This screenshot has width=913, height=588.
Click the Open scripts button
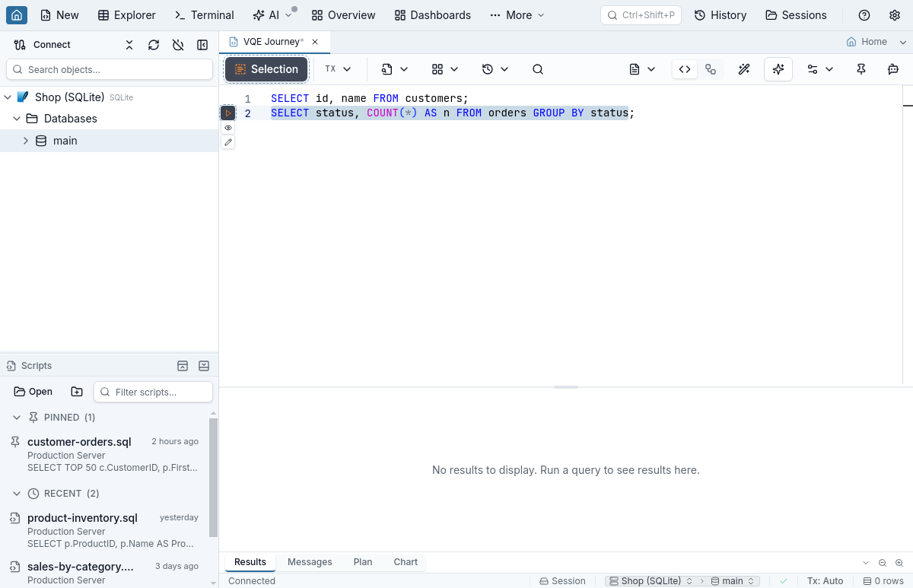tap(33, 392)
